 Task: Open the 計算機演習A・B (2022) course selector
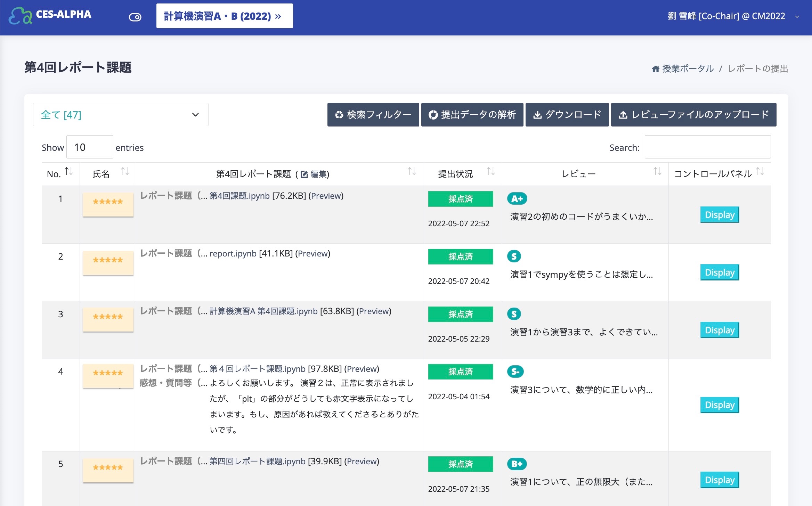point(224,16)
